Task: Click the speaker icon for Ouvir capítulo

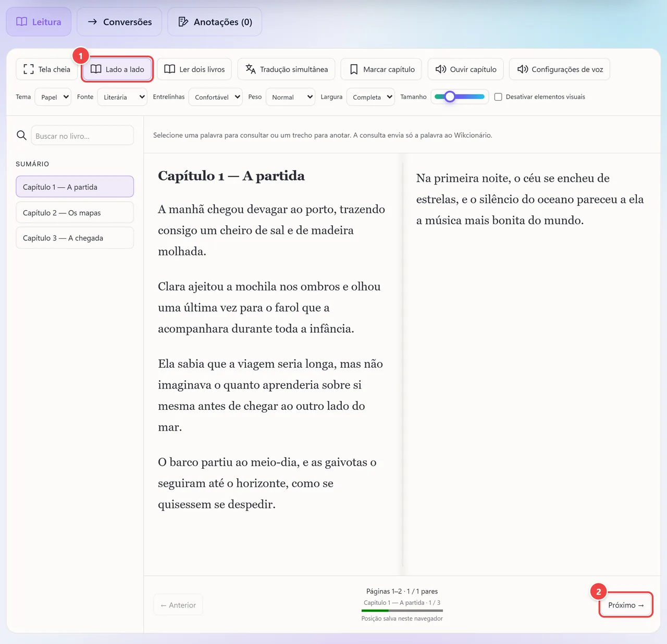Action: coord(441,69)
